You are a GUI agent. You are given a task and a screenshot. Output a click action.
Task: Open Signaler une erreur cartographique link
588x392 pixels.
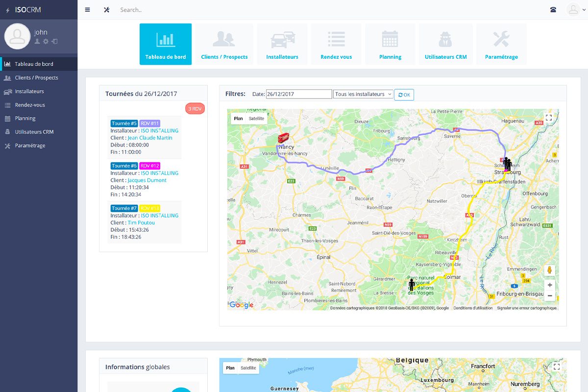(527, 308)
